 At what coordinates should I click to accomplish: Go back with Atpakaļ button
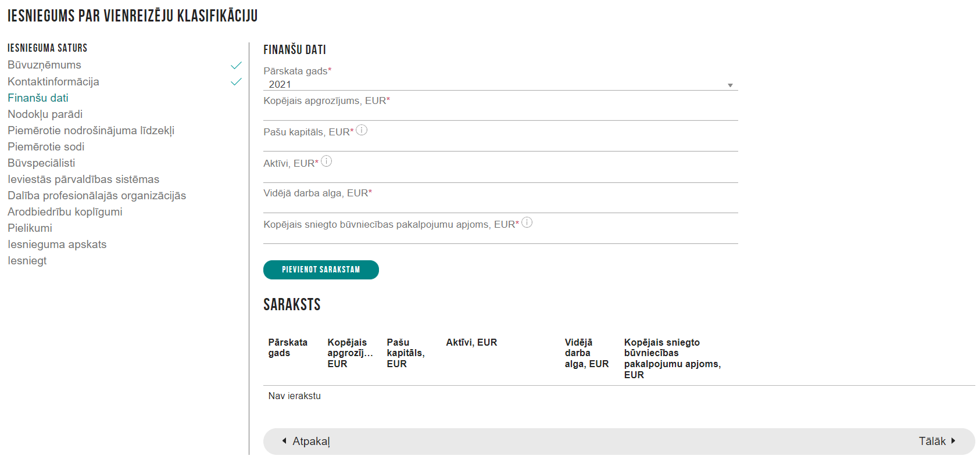[x=306, y=442]
